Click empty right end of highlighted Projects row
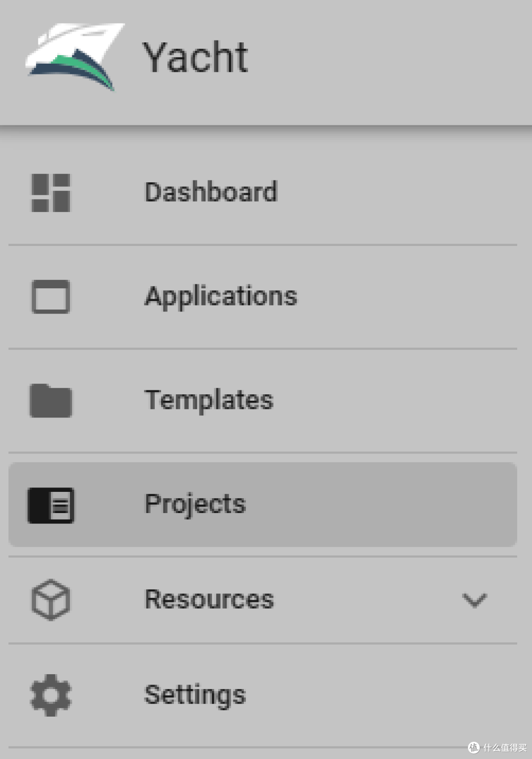This screenshot has height=759, width=532. 443,505
